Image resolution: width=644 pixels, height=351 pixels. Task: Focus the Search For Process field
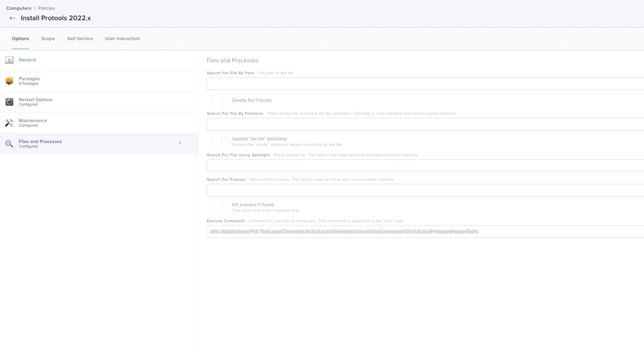[425, 190]
